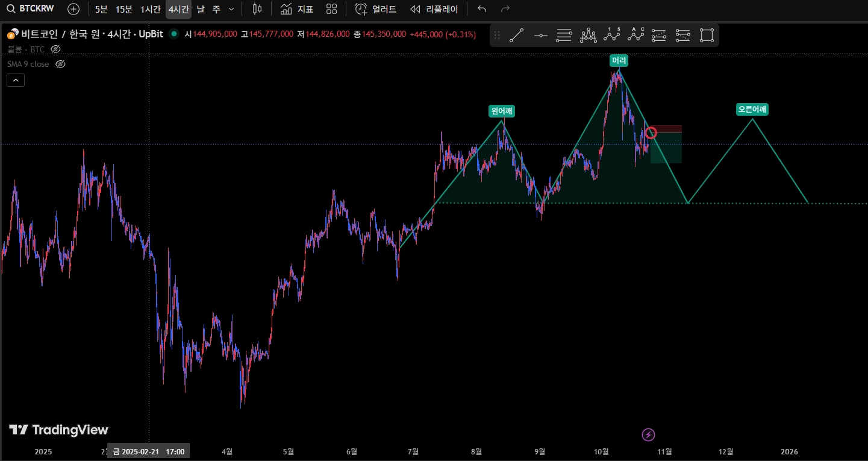Click the closing price 145,350,000 value
Image resolution: width=868 pixels, height=461 pixels.
[x=384, y=34]
